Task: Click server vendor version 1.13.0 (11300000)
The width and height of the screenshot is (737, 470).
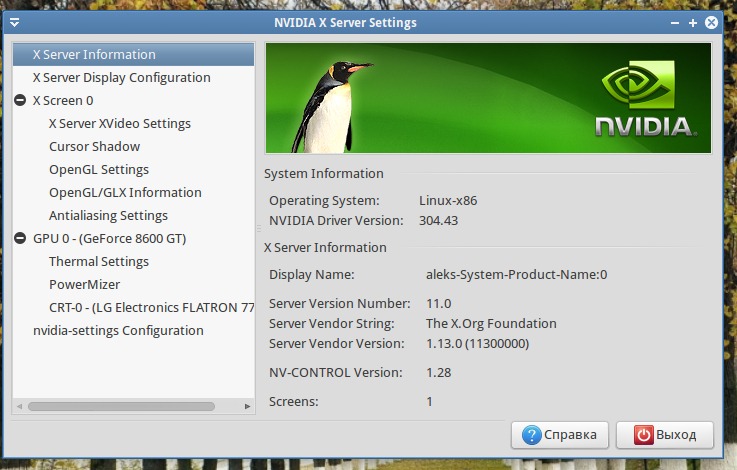Action: (x=478, y=344)
